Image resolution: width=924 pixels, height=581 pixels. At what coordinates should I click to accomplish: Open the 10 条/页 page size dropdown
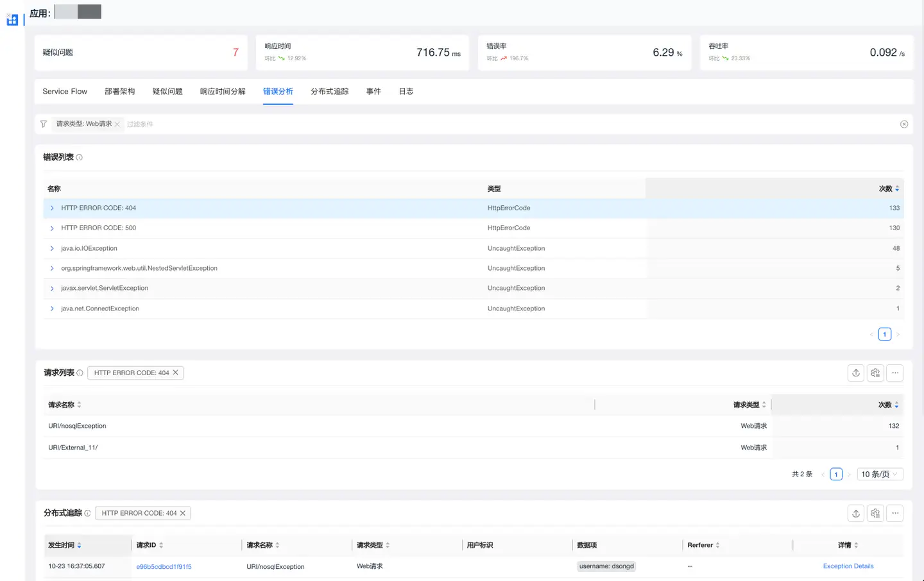point(879,475)
